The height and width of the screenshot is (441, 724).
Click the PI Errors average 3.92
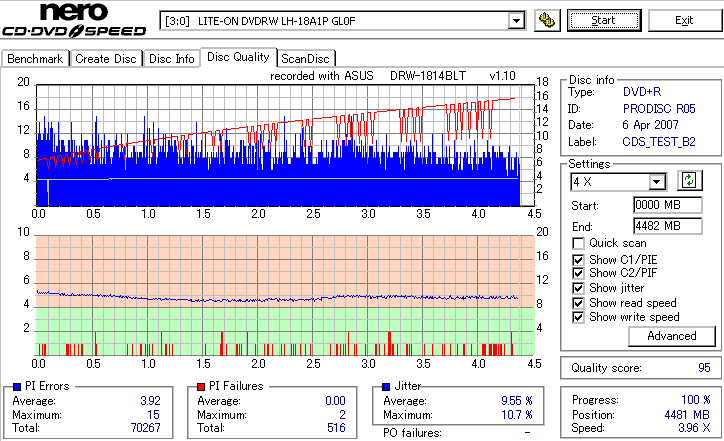pyautogui.click(x=150, y=400)
